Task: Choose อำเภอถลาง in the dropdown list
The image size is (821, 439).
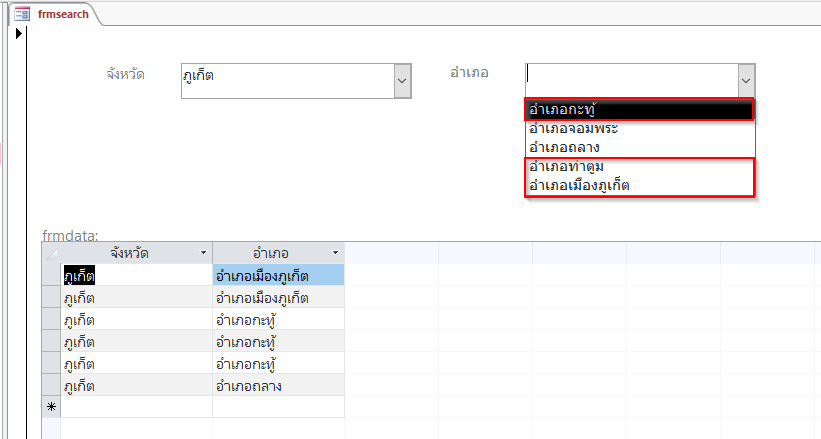Action: coord(639,147)
